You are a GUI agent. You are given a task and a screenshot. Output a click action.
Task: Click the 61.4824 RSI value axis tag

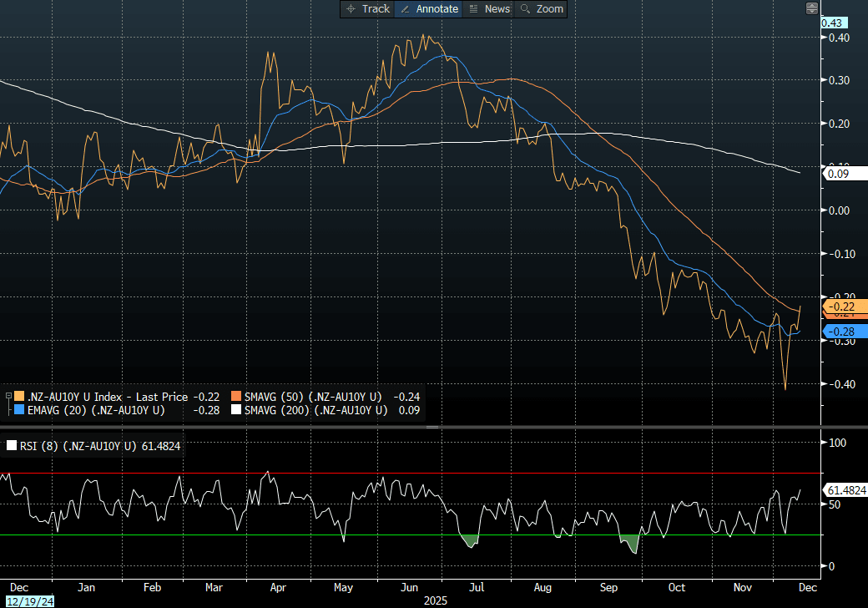point(846,489)
